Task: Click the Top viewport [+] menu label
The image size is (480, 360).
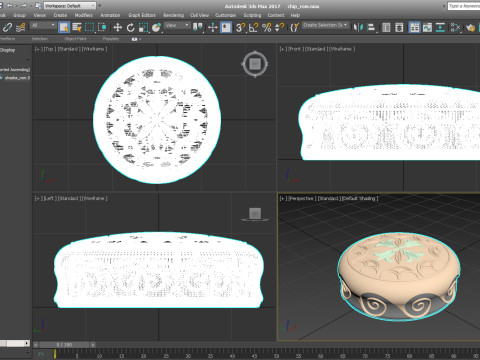Action: pyautogui.click(x=38, y=49)
